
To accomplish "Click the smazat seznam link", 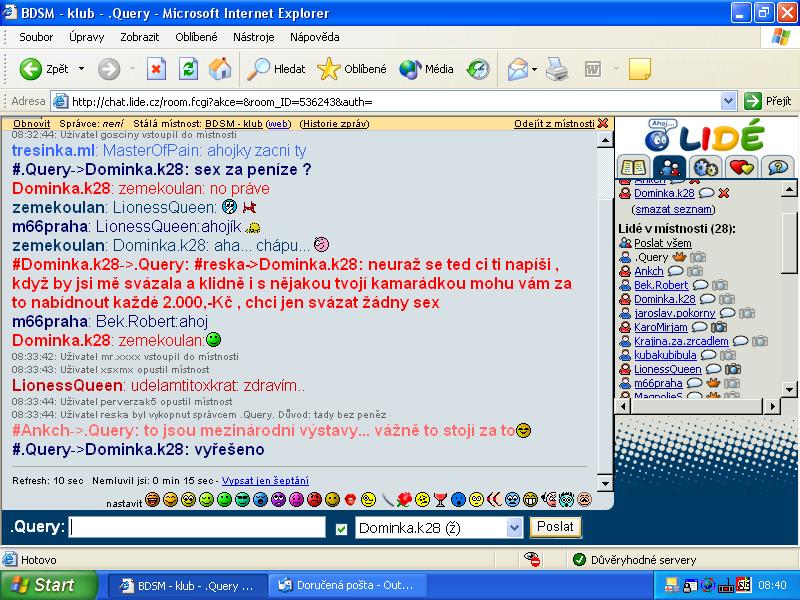I will pos(673,209).
